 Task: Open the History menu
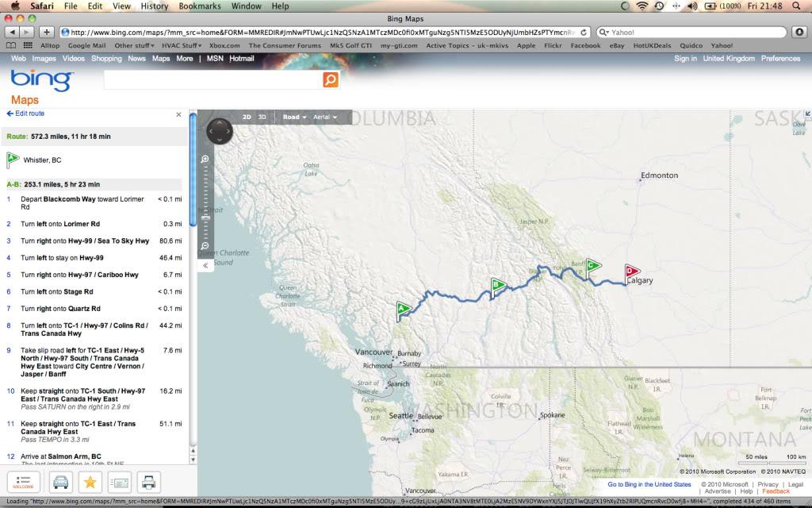click(155, 6)
